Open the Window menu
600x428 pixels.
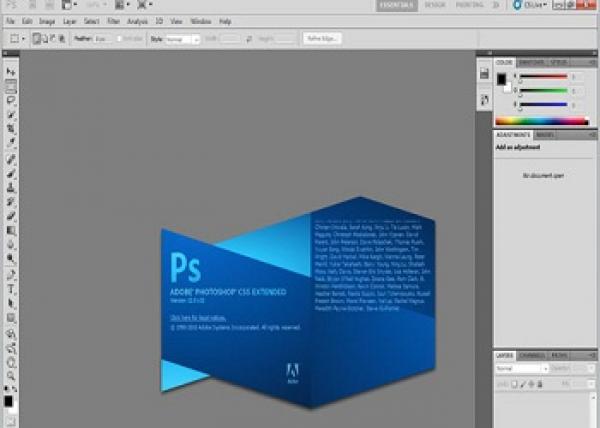[x=201, y=21]
